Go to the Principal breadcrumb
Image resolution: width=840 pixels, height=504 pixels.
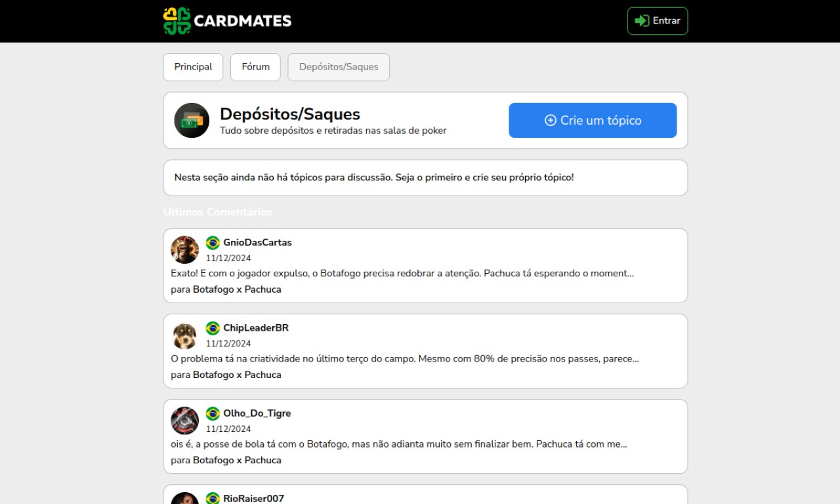tap(193, 67)
